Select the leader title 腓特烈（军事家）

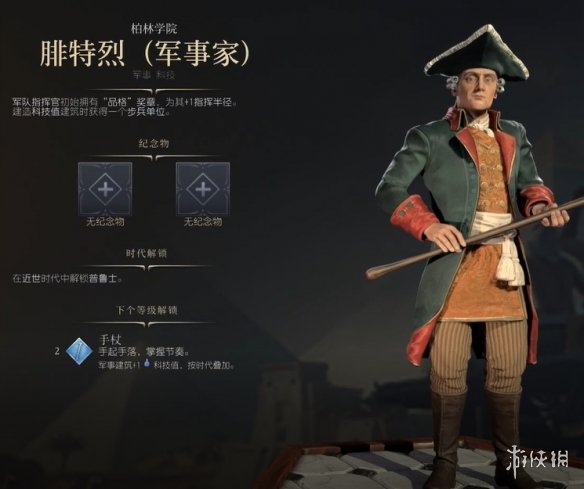(145, 54)
